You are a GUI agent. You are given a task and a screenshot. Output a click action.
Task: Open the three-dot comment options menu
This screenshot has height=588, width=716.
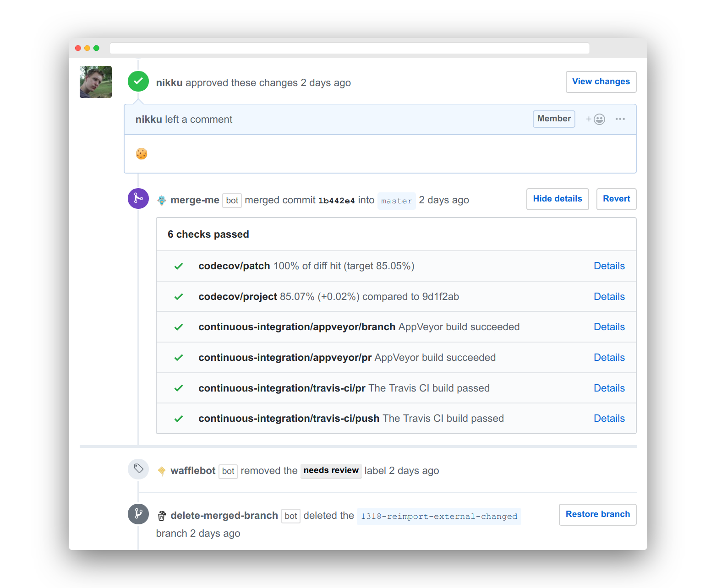[x=620, y=119]
